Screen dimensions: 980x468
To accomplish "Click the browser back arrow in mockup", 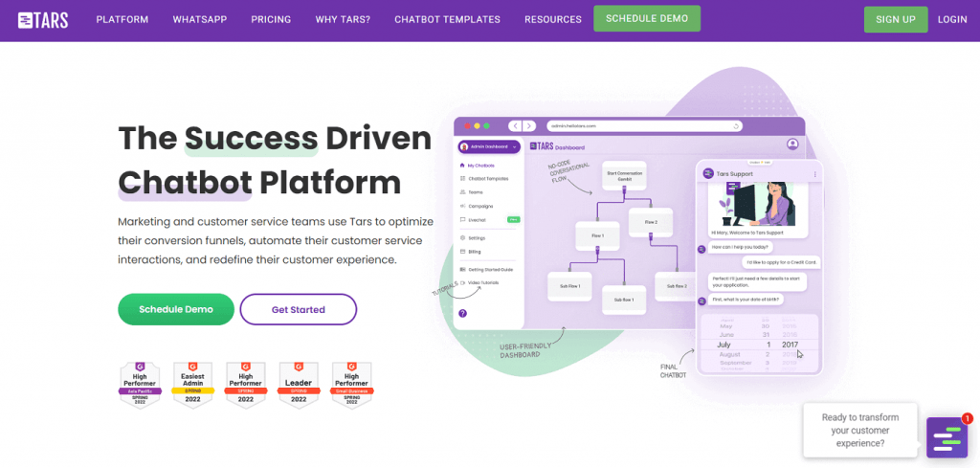I will click(515, 125).
